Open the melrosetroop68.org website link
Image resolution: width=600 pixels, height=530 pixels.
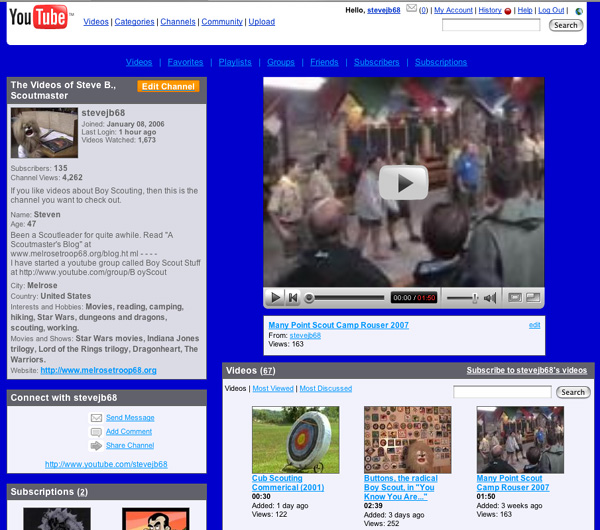(x=98, y=370)
